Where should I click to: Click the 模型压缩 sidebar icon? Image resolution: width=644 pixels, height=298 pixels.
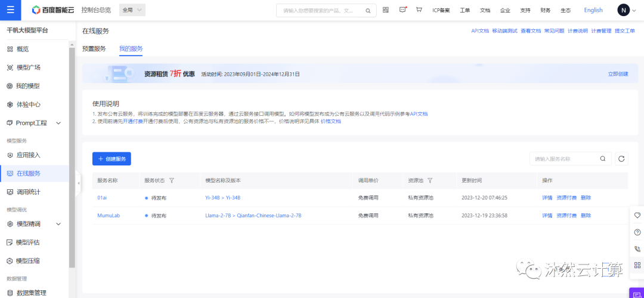pos(10,261)
